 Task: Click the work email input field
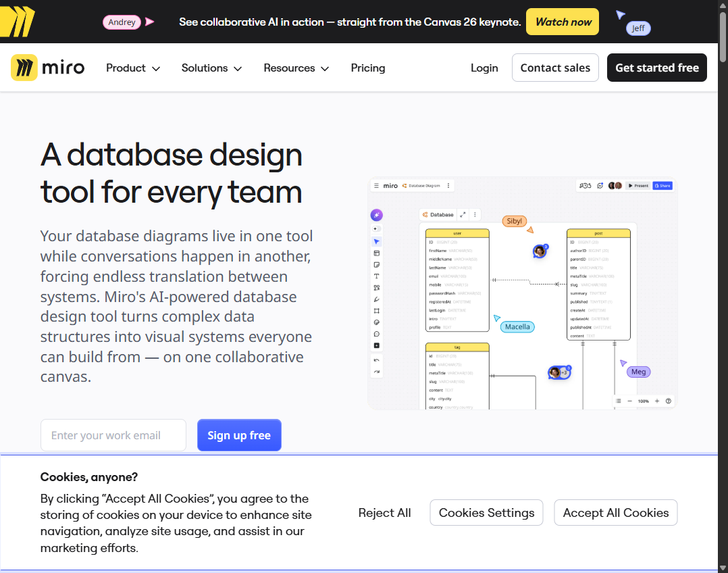(113, 435)
